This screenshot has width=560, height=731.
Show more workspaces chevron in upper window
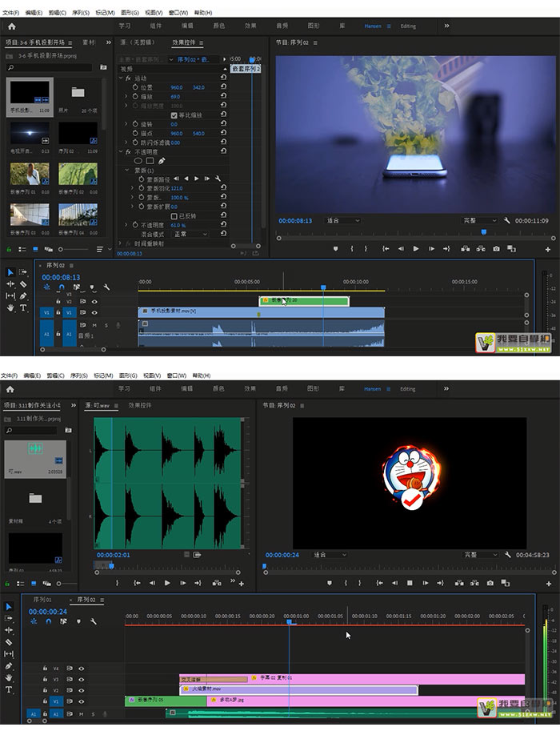tap(446, 26)
